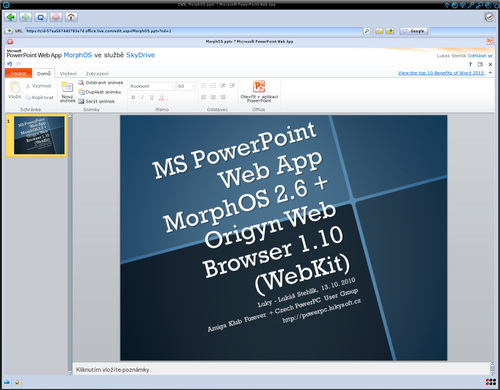Switch to the Vložení ribbon tab
500x390 pixels.
pos(68,73)
